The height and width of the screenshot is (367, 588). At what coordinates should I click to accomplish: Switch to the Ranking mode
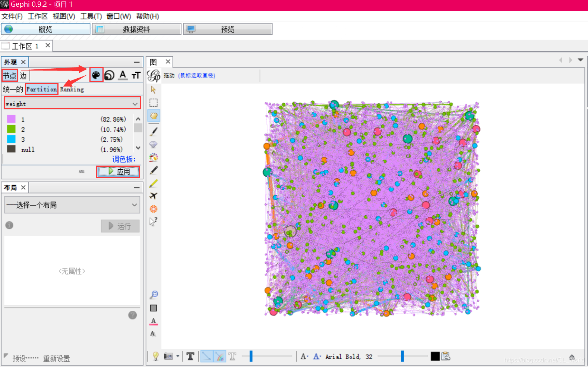pyautogui.click(x=72, y=89)
